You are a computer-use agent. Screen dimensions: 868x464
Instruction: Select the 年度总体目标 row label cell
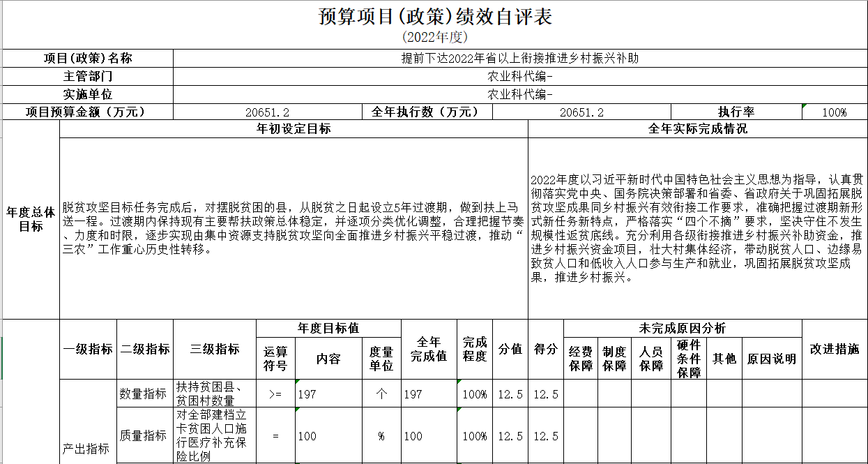coord(31,219)
